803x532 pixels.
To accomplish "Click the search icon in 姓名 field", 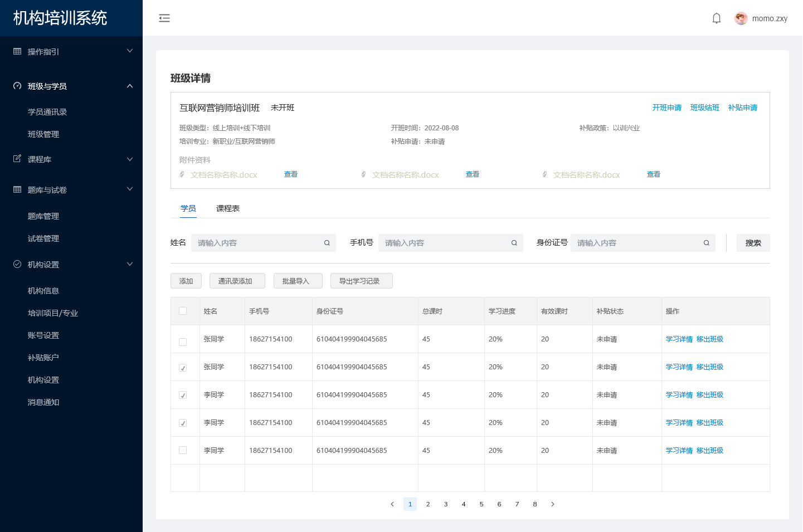I will [x=327, y=243].
